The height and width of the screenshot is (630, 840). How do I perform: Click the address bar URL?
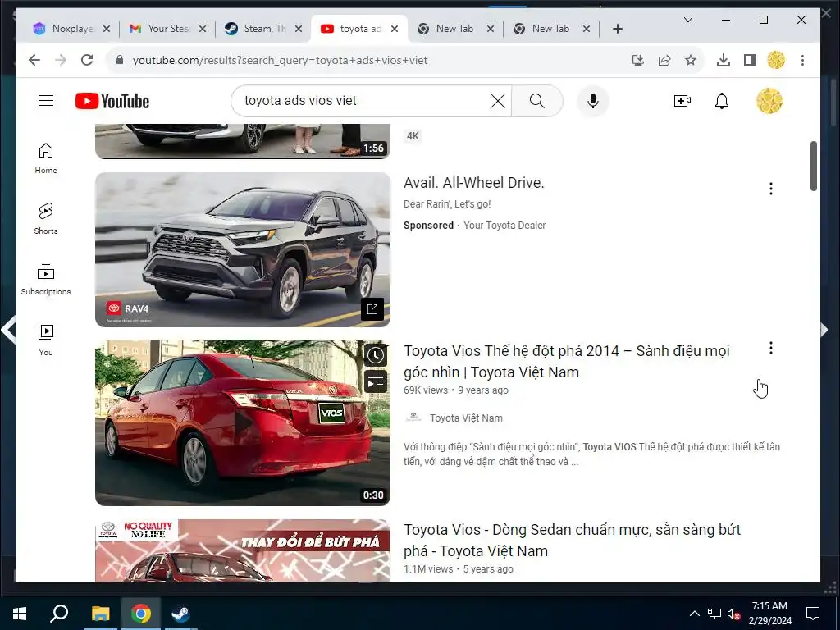click(281, 60)
